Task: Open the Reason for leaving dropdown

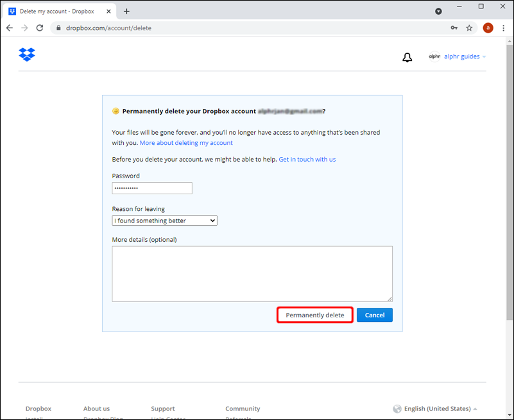Action: point(165,221)
